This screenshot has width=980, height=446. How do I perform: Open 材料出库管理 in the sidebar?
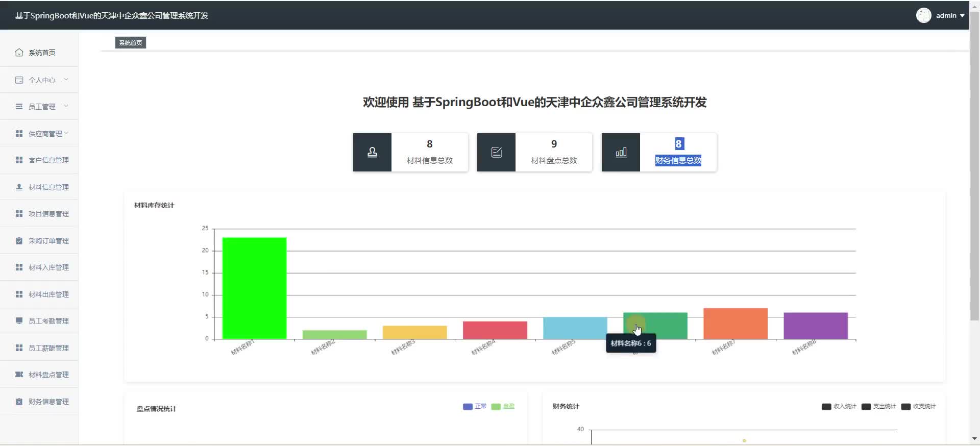(x=39, y=294)
